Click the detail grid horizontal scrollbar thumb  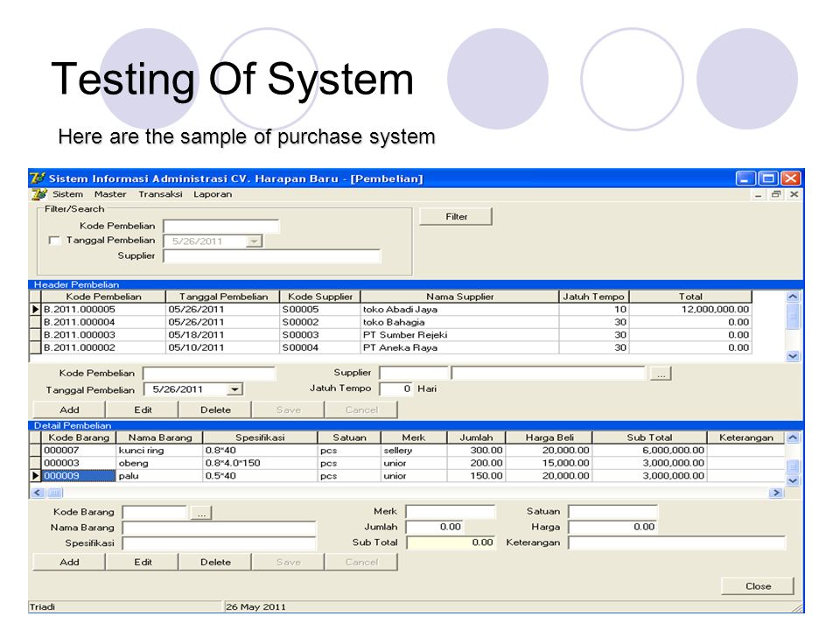54,493
